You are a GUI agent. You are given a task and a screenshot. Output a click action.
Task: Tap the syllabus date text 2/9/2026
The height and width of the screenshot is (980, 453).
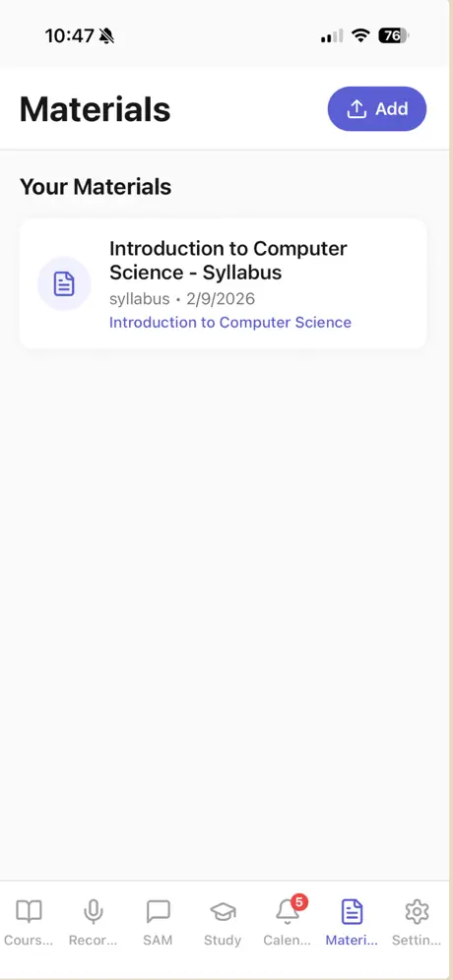[x=221, y=299]
